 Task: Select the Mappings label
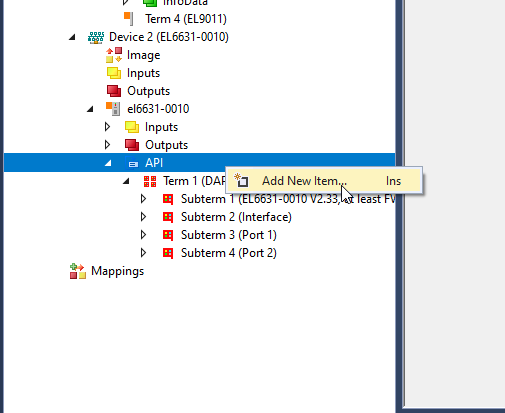tap(117, 271)
